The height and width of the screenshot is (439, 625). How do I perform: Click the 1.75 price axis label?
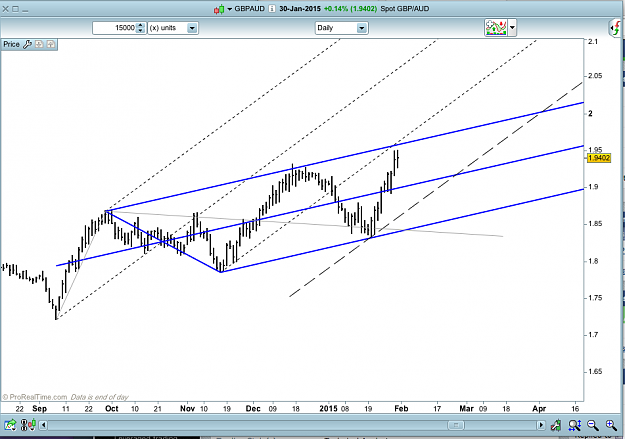[x=596, y=298]
